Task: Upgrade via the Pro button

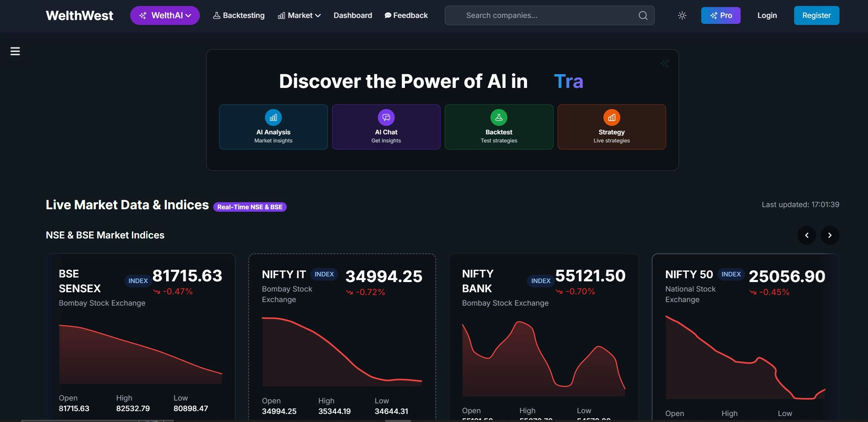Action: tap(721, 15)
